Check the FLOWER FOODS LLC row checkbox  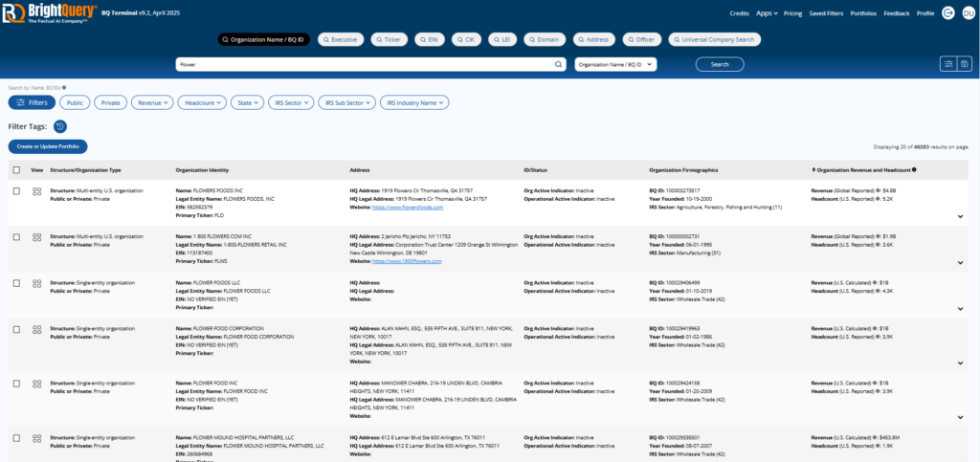(x=16, y=283)
